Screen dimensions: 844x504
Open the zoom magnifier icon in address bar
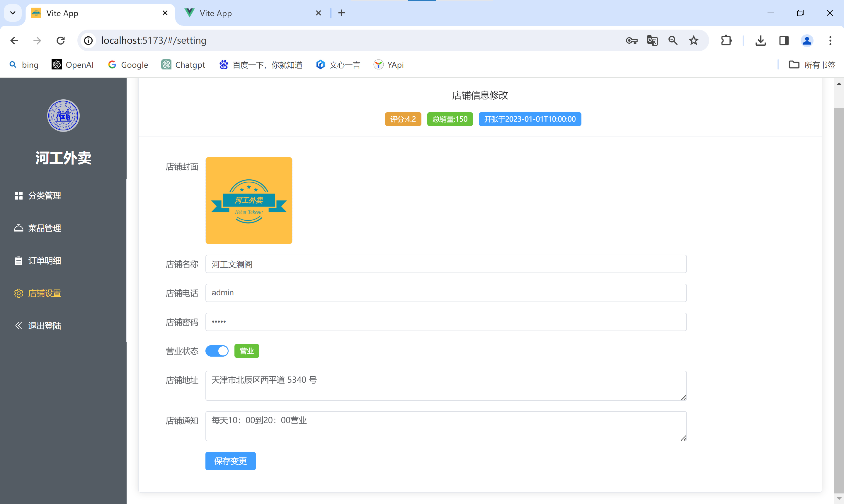click(673, 40)
